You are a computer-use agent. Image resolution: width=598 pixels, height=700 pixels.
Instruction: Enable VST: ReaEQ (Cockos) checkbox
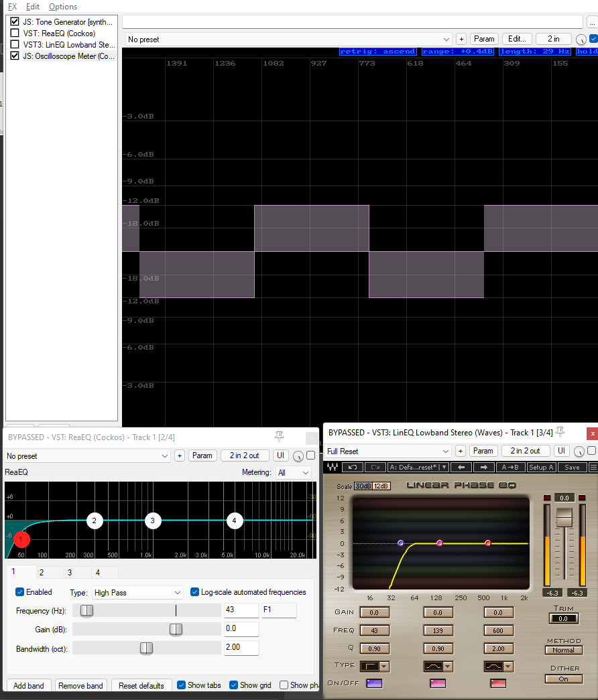click(15, 33)
